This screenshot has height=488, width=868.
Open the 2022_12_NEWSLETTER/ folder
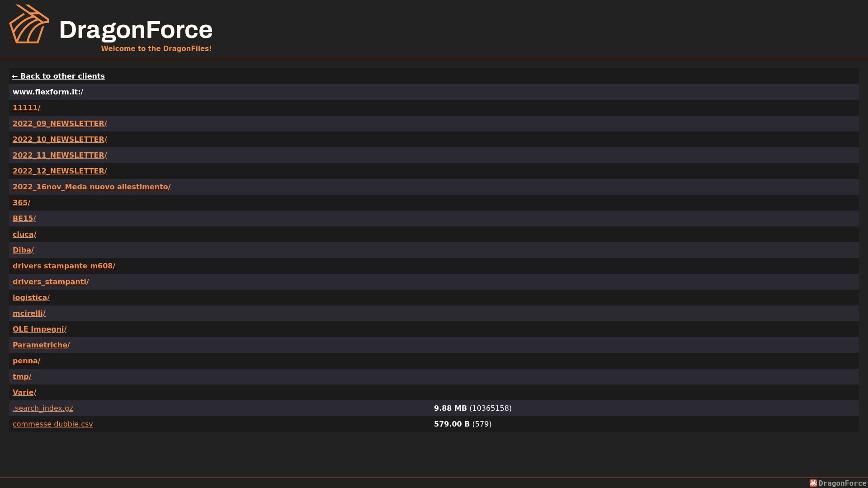pyautogui.click(x=60, y=171)
